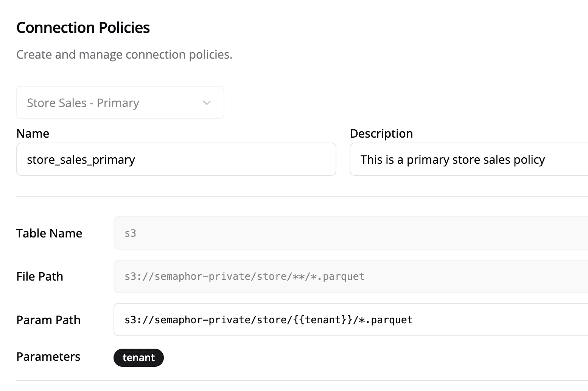The width and height of the screenshot is (588, 391).
Task: Click the Parameters label
Action: 48,357
